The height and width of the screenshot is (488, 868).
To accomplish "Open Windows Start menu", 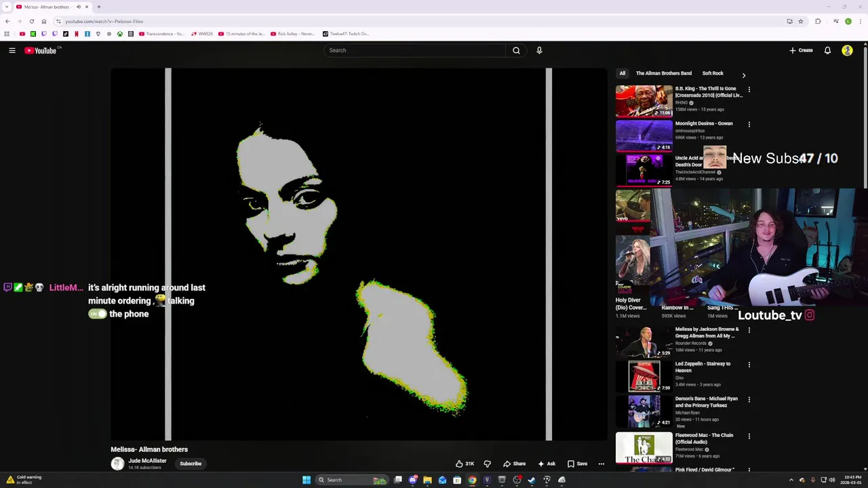I will pyautogui.click(x=307, y=480).
